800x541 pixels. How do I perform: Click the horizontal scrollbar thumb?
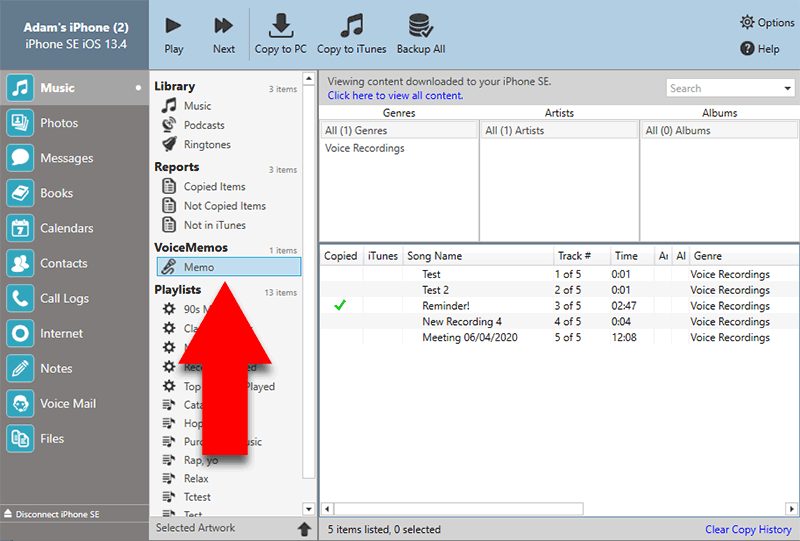459,509
